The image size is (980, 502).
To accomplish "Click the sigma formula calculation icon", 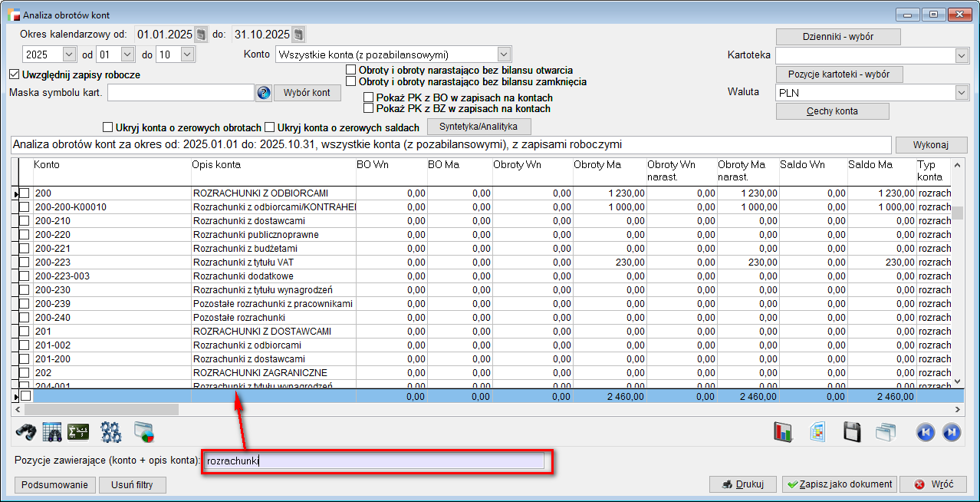I will (78, 432).
